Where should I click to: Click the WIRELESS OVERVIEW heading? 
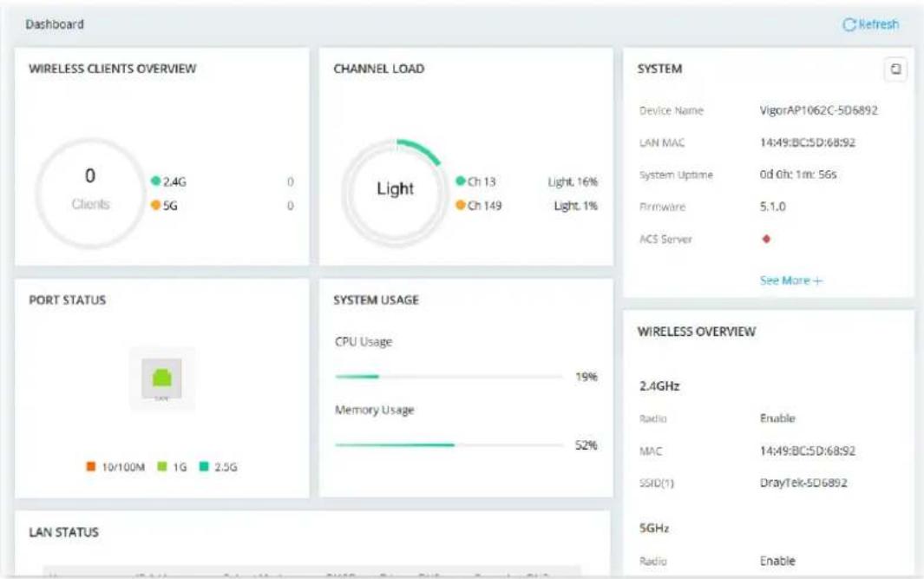click(x=697, y=332)
